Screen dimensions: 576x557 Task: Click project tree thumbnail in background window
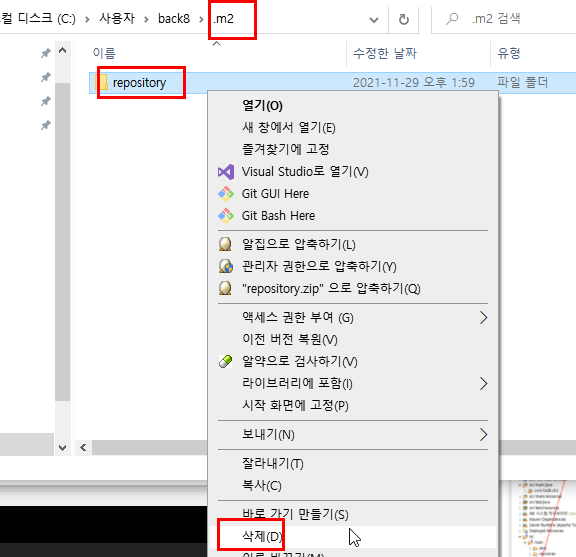point(543,518)
